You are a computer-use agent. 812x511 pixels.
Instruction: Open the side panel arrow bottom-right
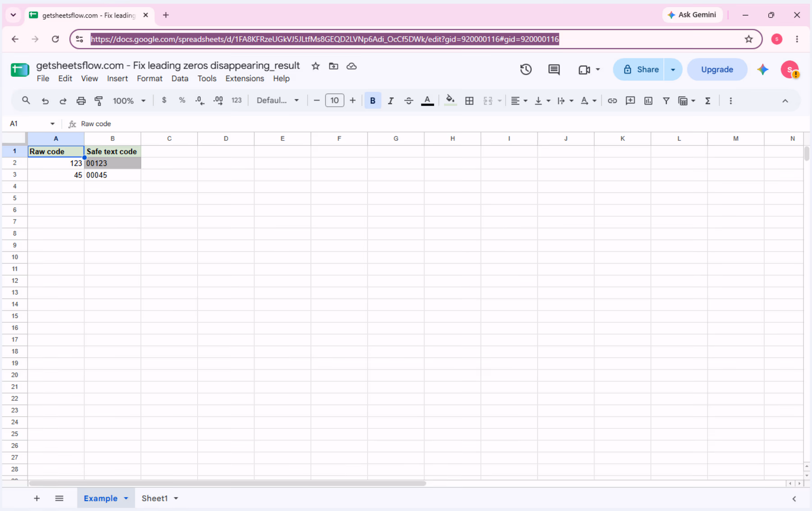tap(794, 499)
